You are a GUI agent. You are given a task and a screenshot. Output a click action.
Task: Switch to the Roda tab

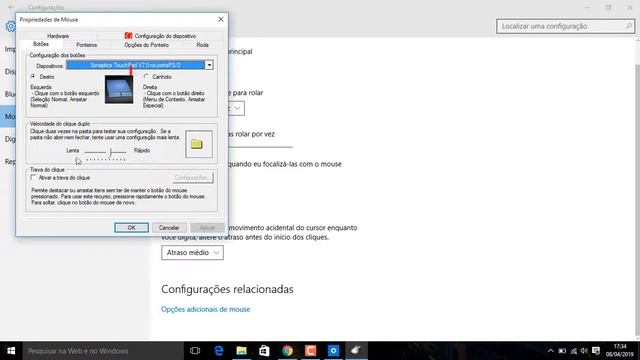pyautogui.click(x=202, y=45)
